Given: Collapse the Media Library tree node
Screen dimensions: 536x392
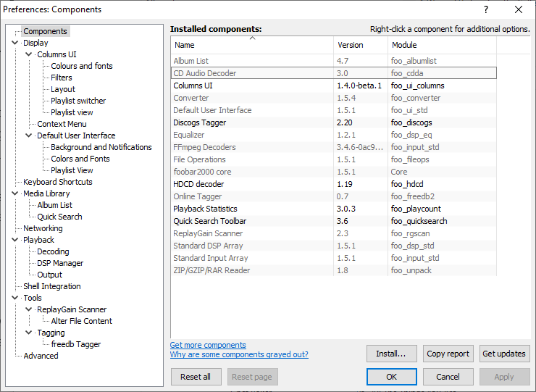Looking at the screenshot, I should [x=14, y=193].
